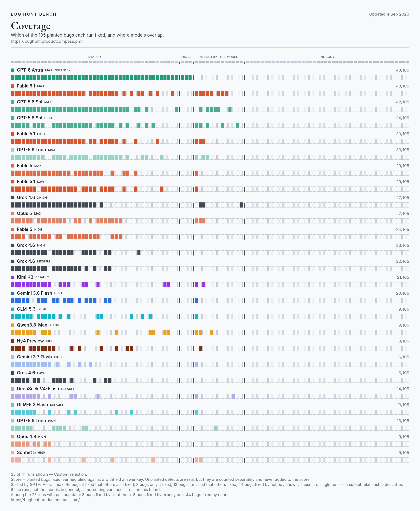Image resolution: width=420 pixels, height=511 pixels.
Task: Click the 48/105 score for GPT-6 Astra
Action: pos(402,70)
